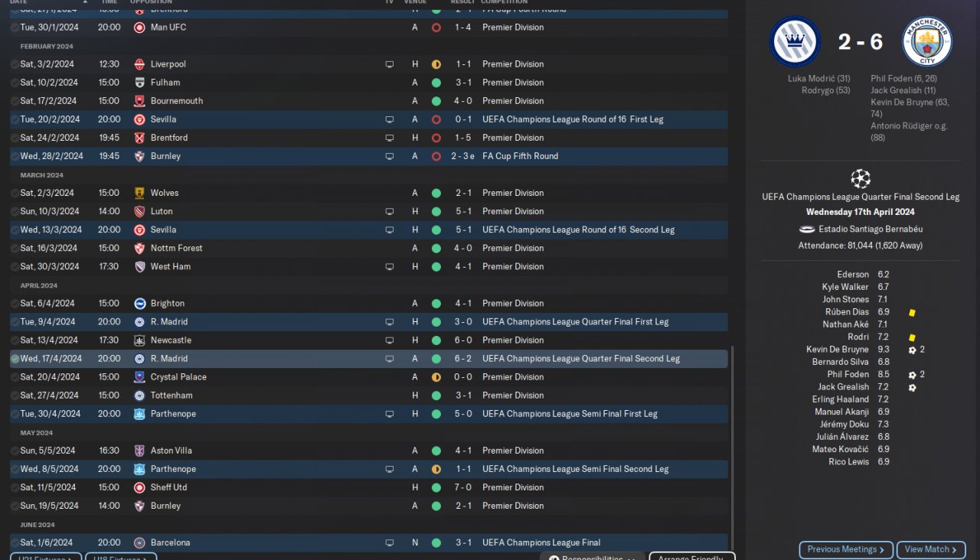The width and height of the screenshot is (980, 560).
Task: Click Jack Grealish's goal icon
Action: pos(912,387)
